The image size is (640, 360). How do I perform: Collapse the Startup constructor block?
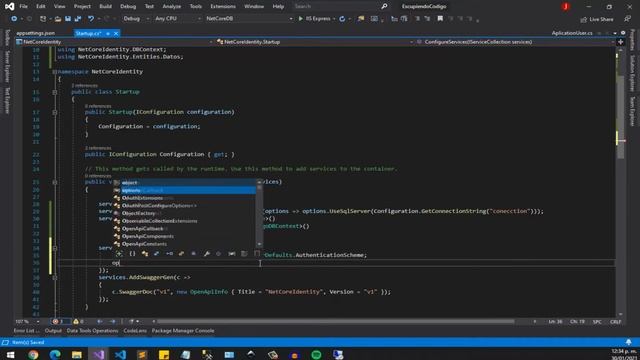(55, 112)
